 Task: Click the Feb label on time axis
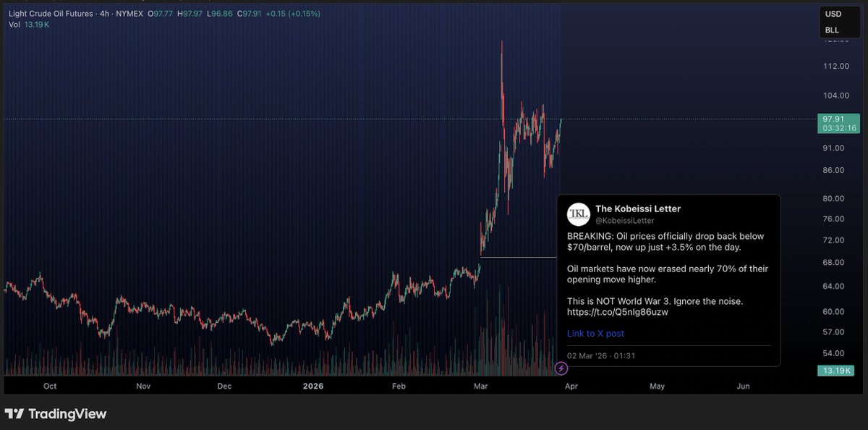(399, 387)
